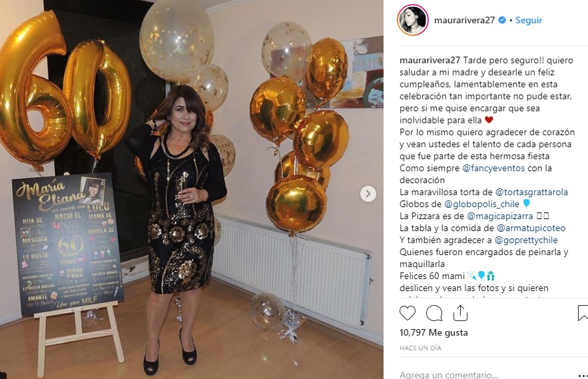The height and width of the screenshot is (379, 588).
Task: Open the maurarivera27 profile picture
Action: click(412, 20)
